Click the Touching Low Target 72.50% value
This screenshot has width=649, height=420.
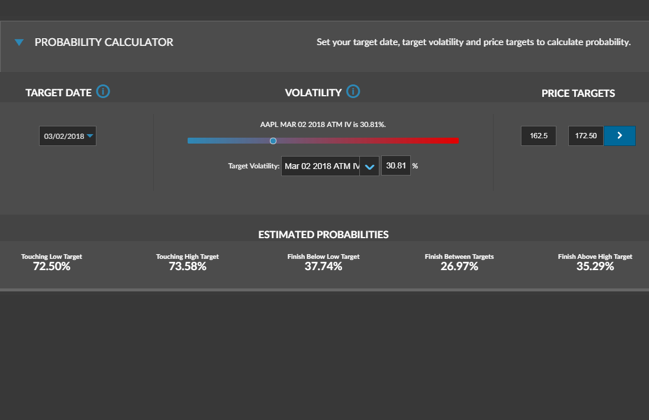coord(52,267)
